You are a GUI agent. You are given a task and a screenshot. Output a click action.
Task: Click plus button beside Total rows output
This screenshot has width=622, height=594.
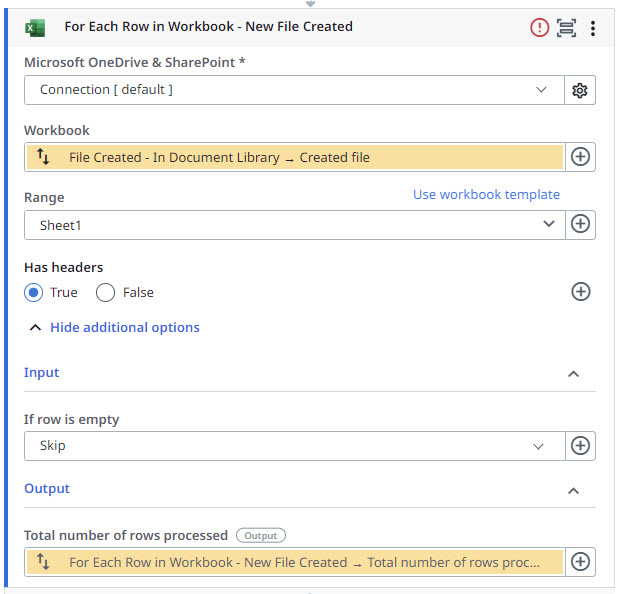pos(580,562)
